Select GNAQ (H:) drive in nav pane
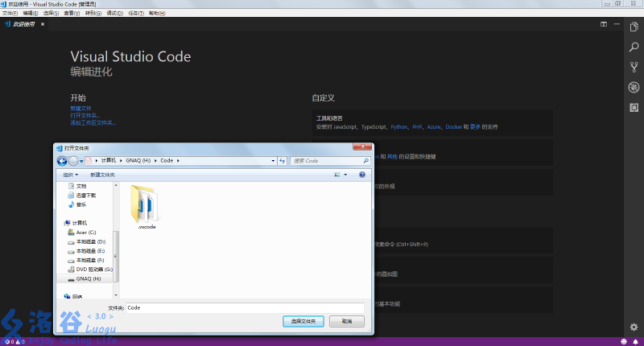 coord(85,278)
